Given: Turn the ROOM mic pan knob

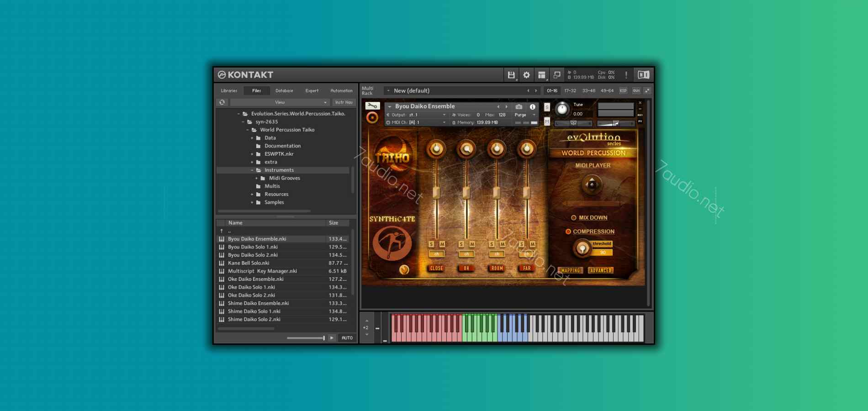Looking at the screenshot, I should (497, 149).
